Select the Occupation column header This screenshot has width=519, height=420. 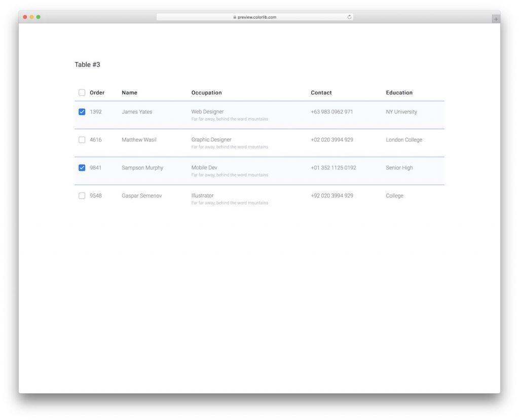coord(206,92)
